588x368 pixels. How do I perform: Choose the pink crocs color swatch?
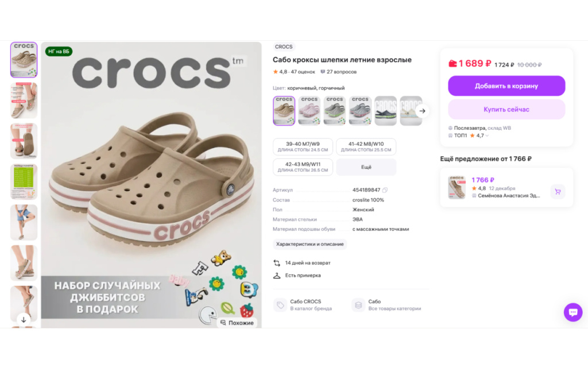[x=309, y=111]
